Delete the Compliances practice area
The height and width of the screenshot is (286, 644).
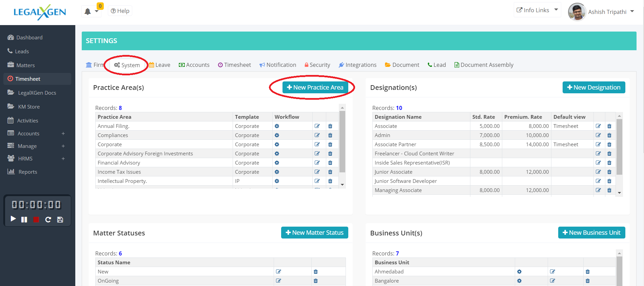pos(330,135)
